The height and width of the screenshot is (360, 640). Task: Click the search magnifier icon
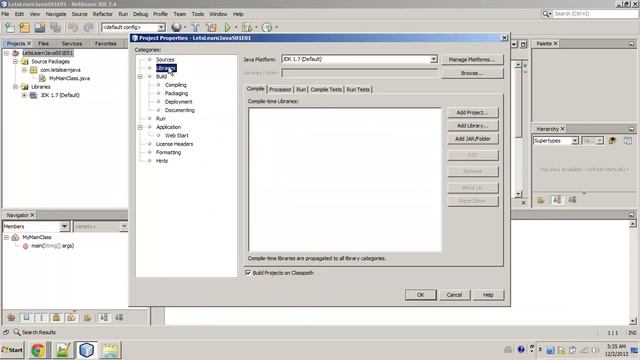(x=546, y=14)
